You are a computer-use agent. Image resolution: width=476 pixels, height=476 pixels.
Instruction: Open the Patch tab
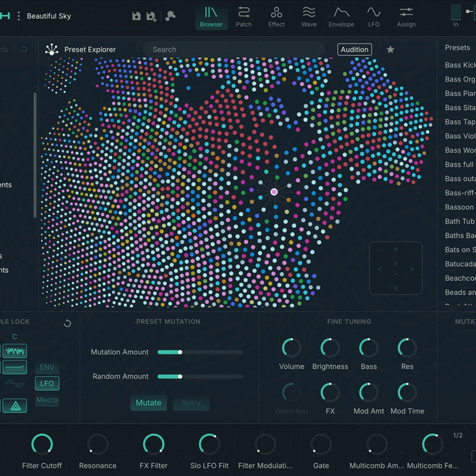pos(243,17)
